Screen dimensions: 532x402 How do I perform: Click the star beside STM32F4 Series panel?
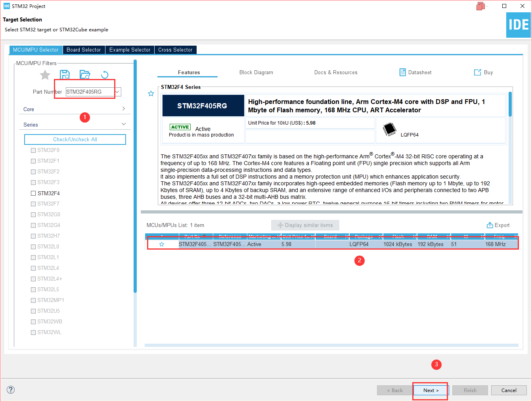(x=151, y=94)
